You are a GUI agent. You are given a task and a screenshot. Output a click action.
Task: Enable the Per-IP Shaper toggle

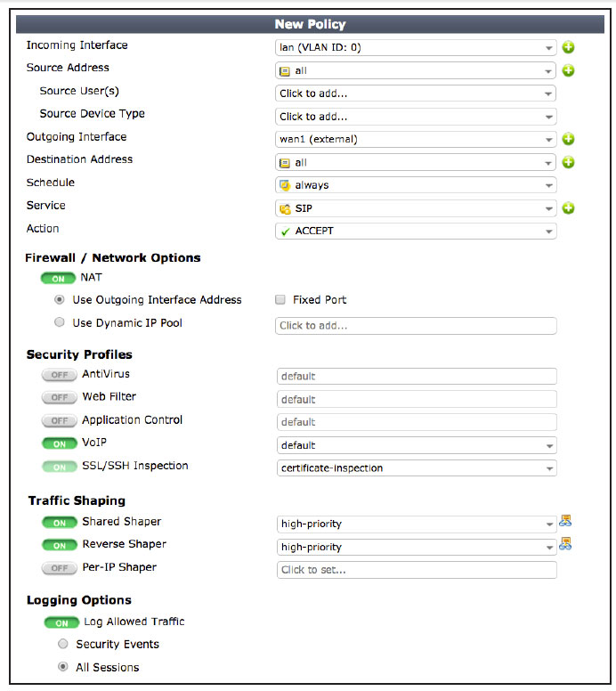coord(59,568)
